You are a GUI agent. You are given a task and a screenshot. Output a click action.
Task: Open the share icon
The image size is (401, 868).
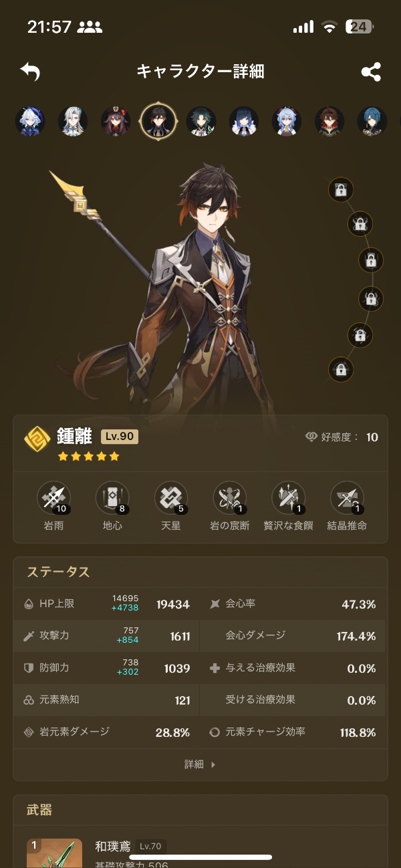pos(371,72)
